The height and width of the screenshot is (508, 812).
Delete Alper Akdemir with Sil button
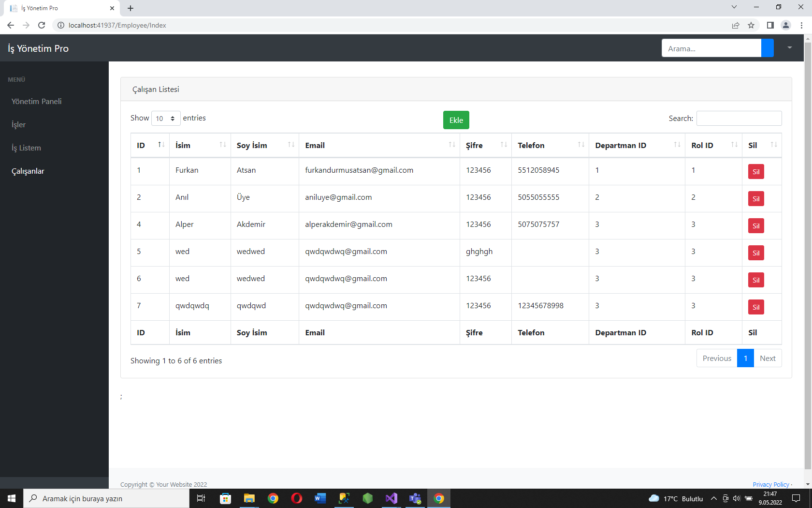point(756,225)
